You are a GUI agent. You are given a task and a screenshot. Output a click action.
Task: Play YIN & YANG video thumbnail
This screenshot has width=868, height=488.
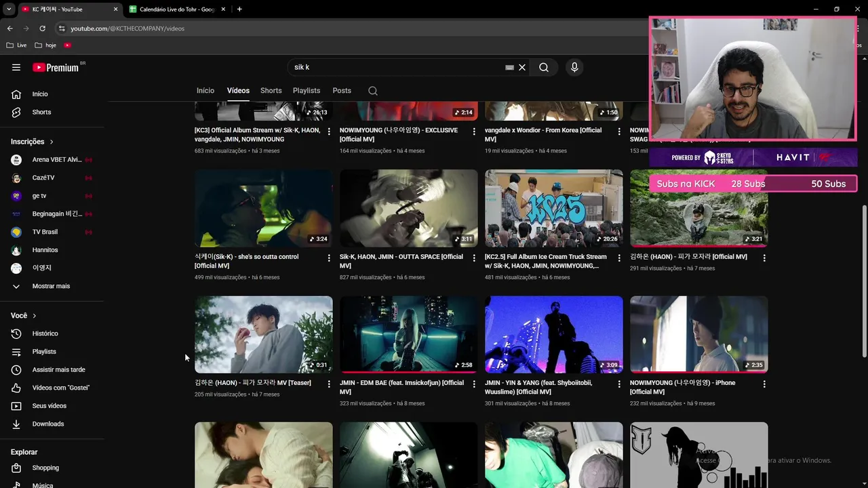pyautogui.click(x=554, y=335)
